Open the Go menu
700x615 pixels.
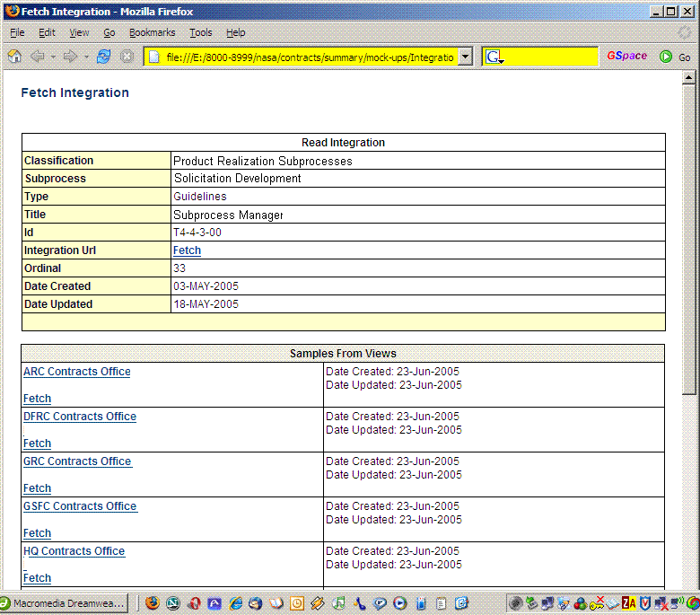point(109,32)
